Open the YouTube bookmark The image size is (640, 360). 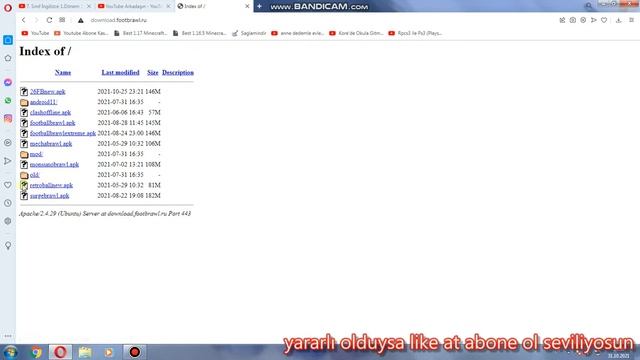coord(36,33)
